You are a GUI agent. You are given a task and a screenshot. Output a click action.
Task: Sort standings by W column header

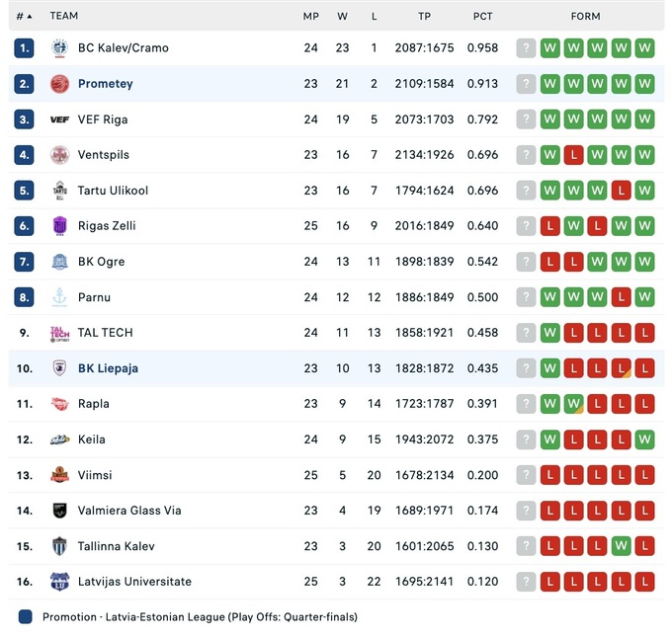[342, 16]
